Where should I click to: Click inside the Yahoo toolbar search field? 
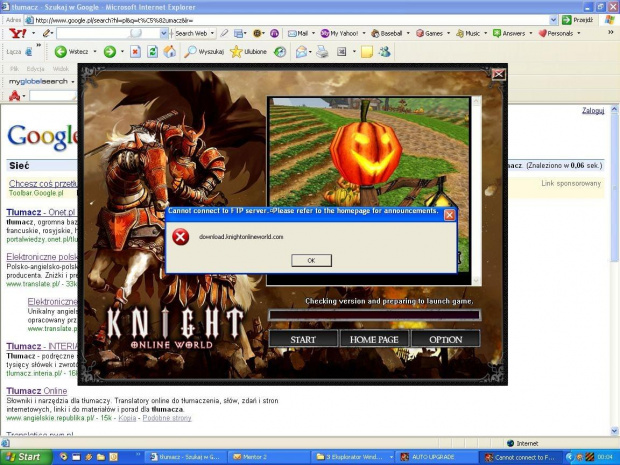click(109, 34)
